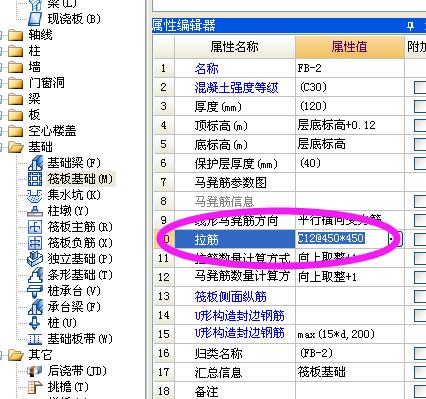This screenshot has width=426, height=399.
Task: Tick the 马凳筋信息 附加 checkbox
Action: click(420, 201)
